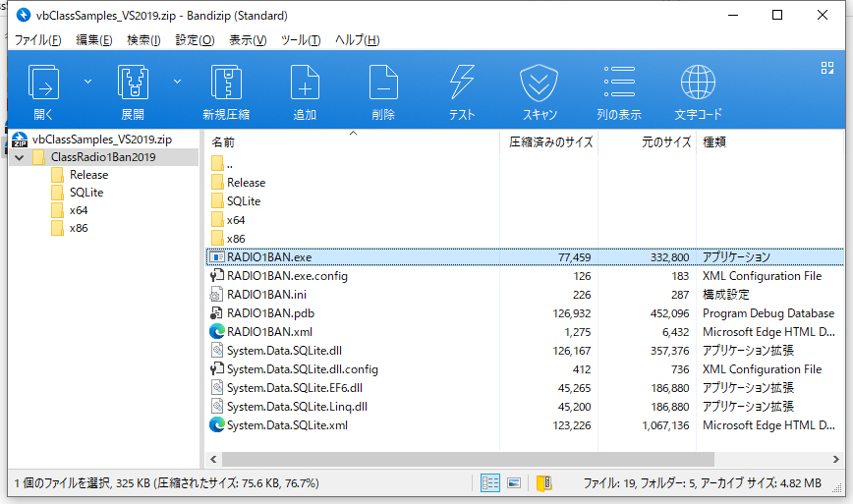Screen dimensions: 853x504
Task: Expand the Extract (展開) dropdown arrow
Action: [177, 82]
